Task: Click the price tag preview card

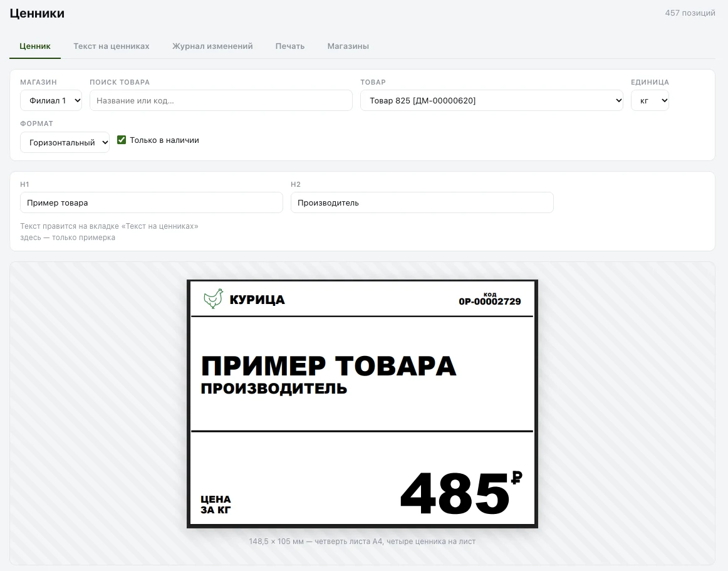Action: (362, 404)
